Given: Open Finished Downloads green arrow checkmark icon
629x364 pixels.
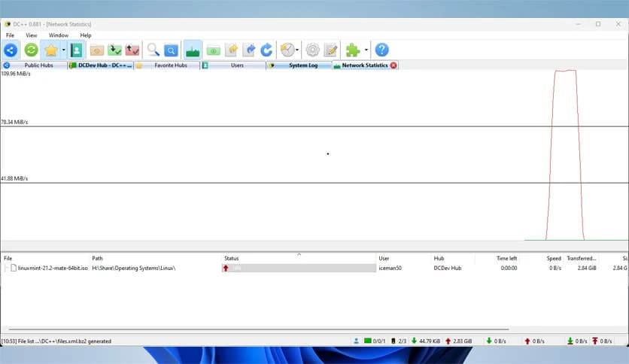Looking at the screenshot, I should point(114,50).
